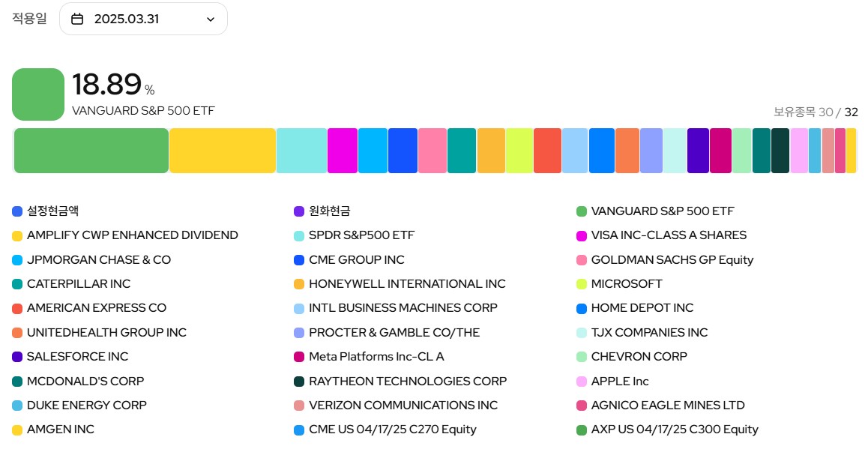Click the 적용일 label
The width and height of the screenshot is (868, 461).
click(x=30, y=18)
